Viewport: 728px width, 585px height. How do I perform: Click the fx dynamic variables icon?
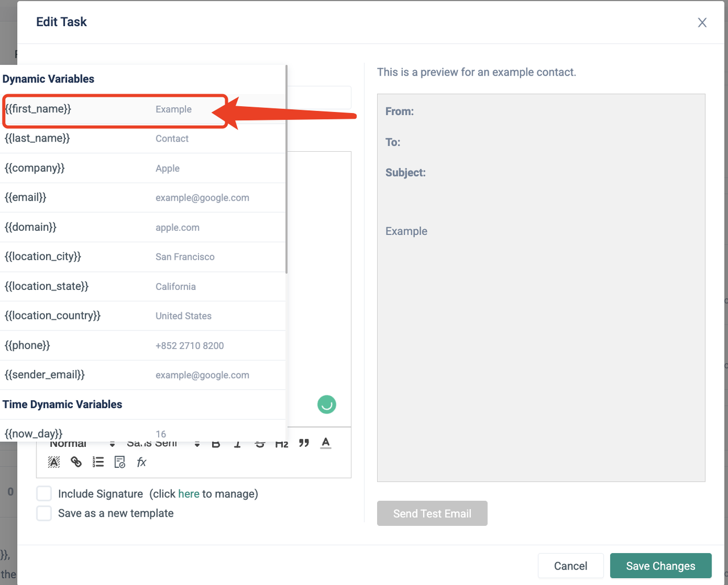(x=142, y=462)
